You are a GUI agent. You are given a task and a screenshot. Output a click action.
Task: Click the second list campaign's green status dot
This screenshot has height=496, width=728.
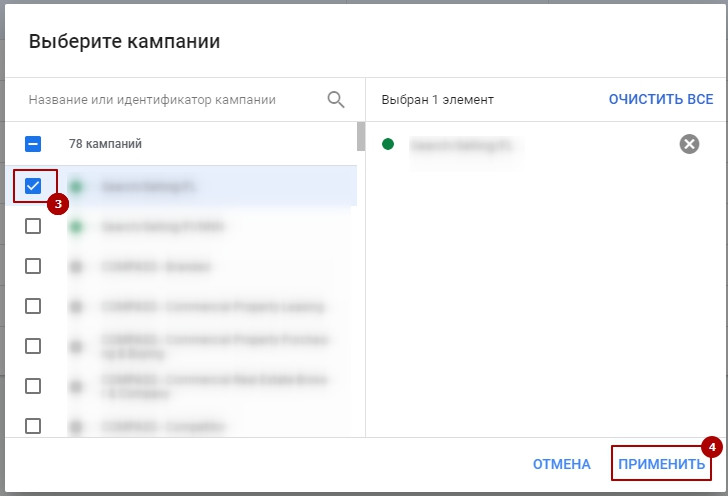tap(76, 226)
